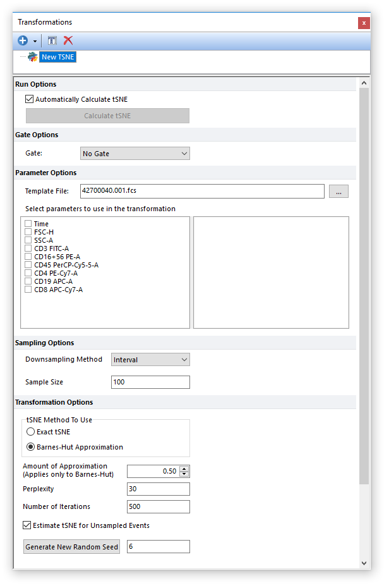
Task: Enable the CD45 PerCP-Cy5-5-A parameter
Action: pos(28,265)
